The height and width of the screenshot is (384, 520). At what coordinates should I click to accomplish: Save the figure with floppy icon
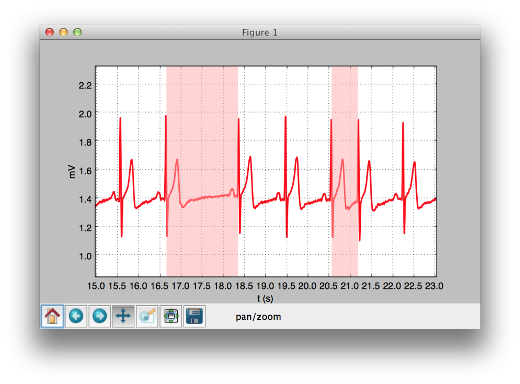pos(194,316)
